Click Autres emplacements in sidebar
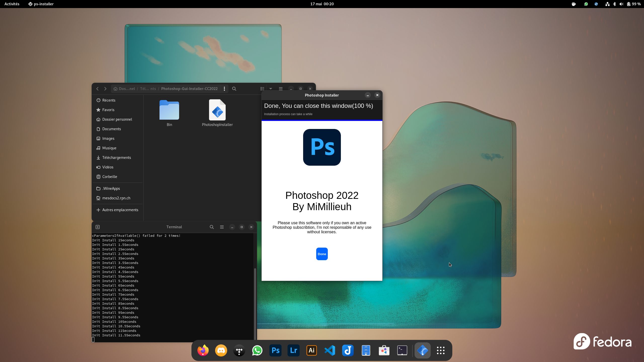Viewport: 644px width, 362px height. point(117,210)
